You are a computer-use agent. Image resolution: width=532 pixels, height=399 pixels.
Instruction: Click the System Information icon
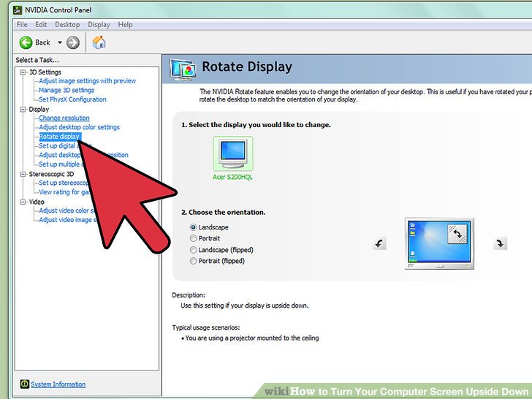click(24, 384)
